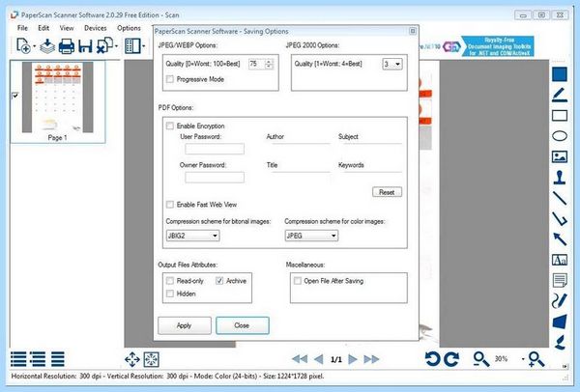Select the text annotation tool

tap(560, 260)
